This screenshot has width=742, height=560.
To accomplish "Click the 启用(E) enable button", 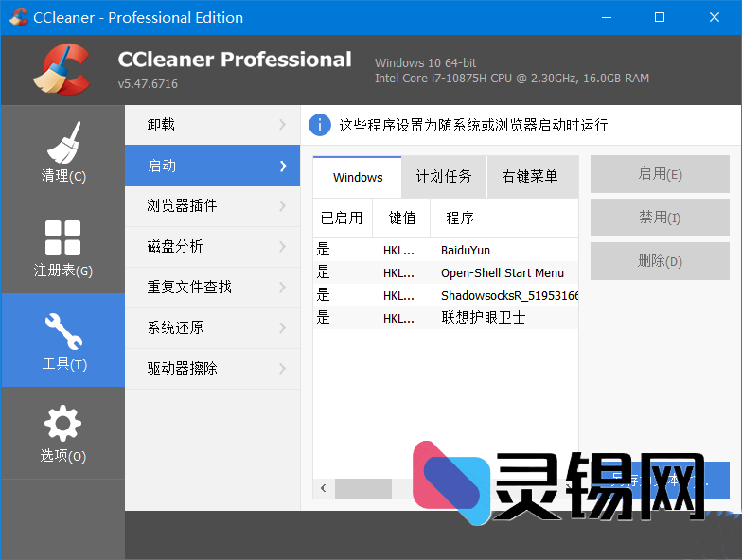I will point(660,174).
